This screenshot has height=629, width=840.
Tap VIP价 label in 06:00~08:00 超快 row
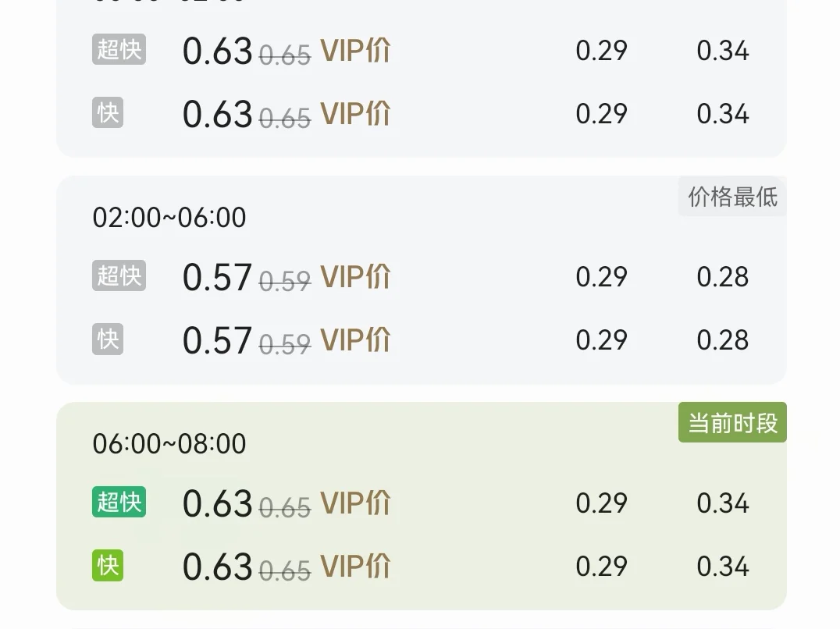[x=356, y=503]
